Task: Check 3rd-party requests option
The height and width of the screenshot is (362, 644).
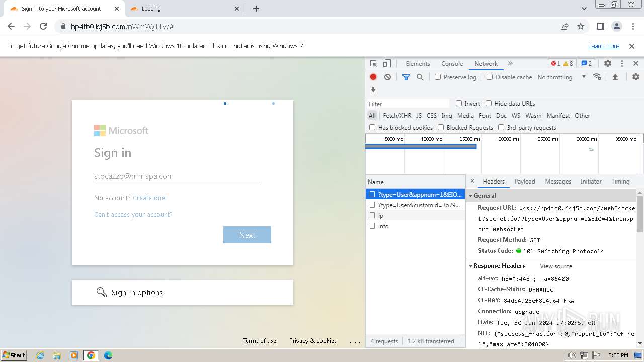Action: [x=501, y=127]
